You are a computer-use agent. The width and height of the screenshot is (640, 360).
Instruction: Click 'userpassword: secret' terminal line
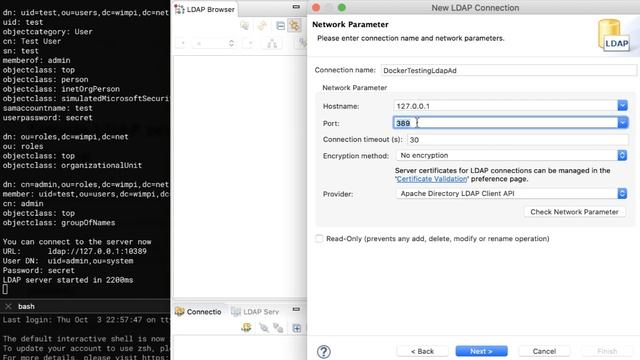(x=47, y=118)
